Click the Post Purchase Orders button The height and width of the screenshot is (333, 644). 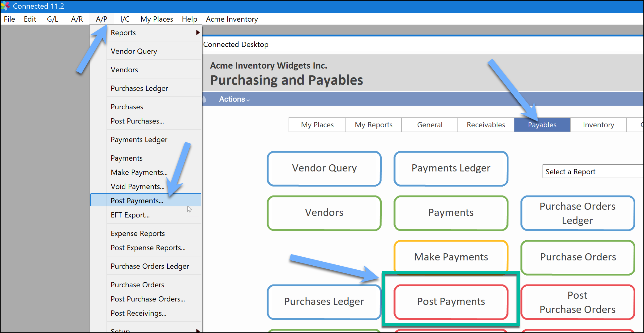point(578,302)
